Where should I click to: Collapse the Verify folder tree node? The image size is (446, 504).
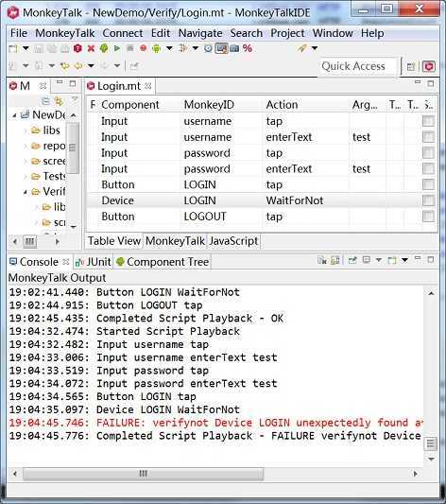tap(26, 192)
